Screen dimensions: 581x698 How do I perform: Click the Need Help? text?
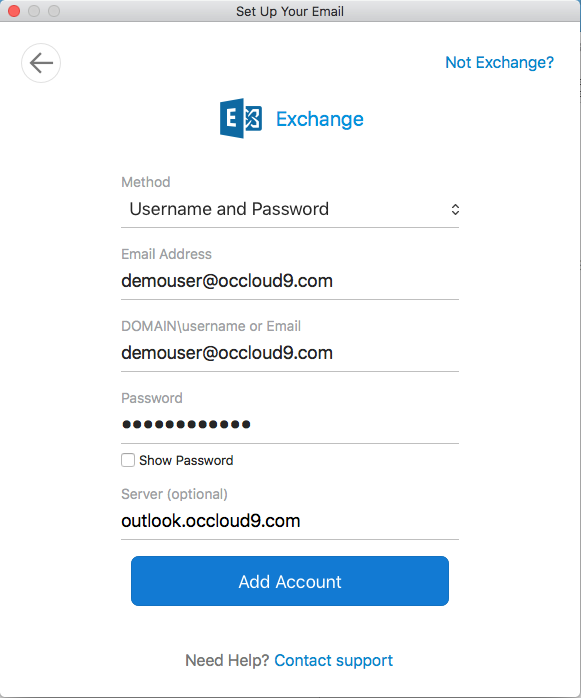[x=227, y=660]
